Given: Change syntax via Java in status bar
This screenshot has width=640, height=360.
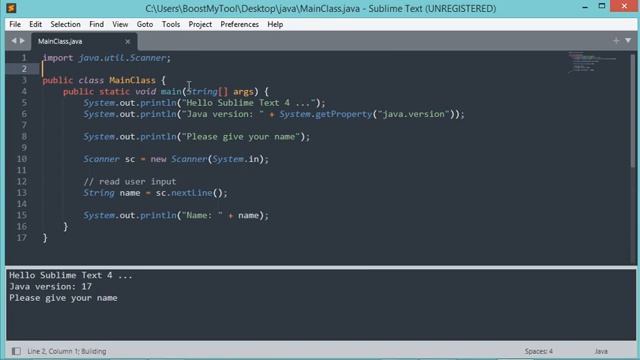Looking at the screenshot, I should click(601, 351).
